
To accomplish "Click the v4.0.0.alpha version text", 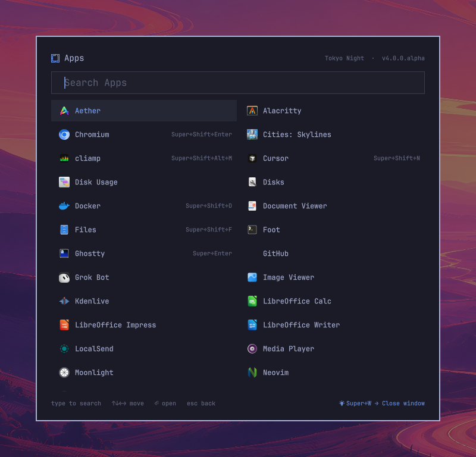I will point(403,58).
